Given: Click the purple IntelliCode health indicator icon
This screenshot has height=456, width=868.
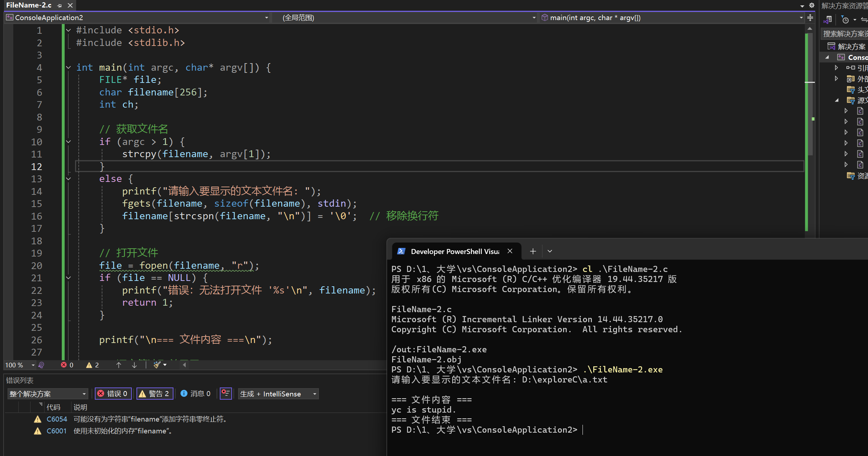Looking at the screenshot, I should (41, 365).
